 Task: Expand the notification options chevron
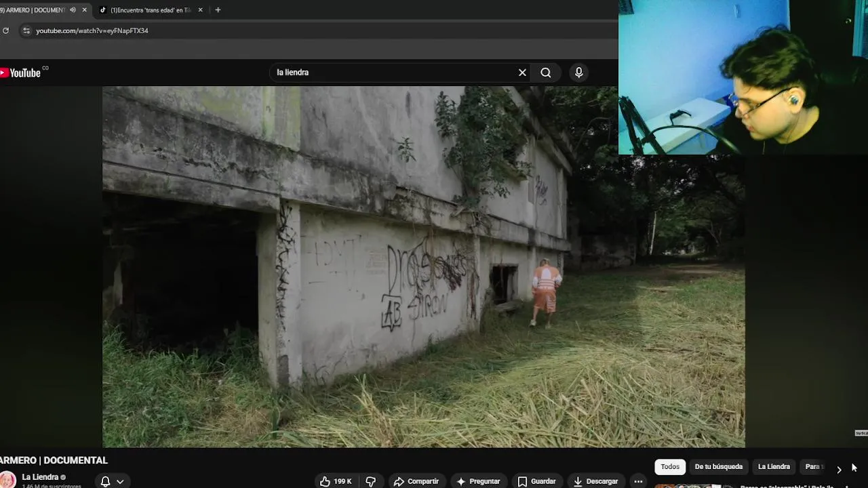click(120, 481)
